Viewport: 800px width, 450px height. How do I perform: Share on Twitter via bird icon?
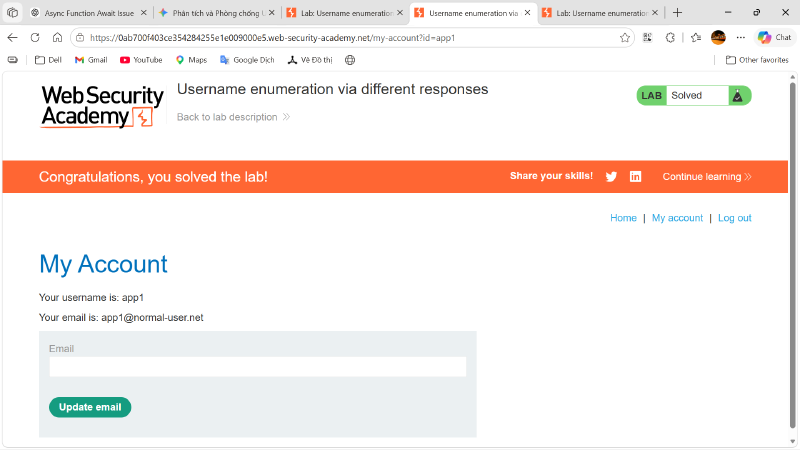coord(611,177)
